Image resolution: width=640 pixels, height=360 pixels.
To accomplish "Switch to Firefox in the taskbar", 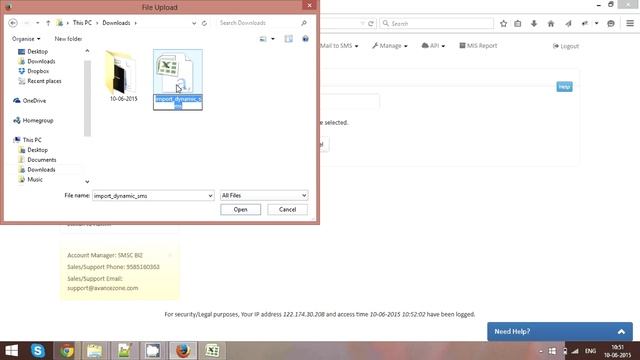I will [182, 351].
